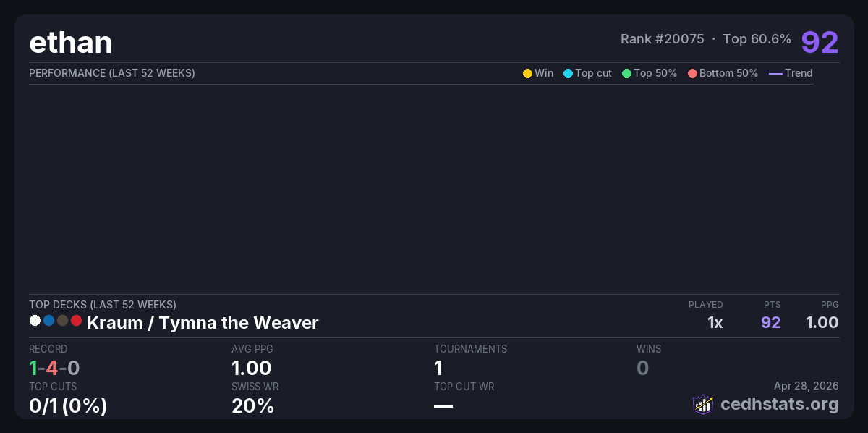The image size is (868, 433).
Task: Open the Kraum / Tymna the Weaver deck
Action: [203, 323]
